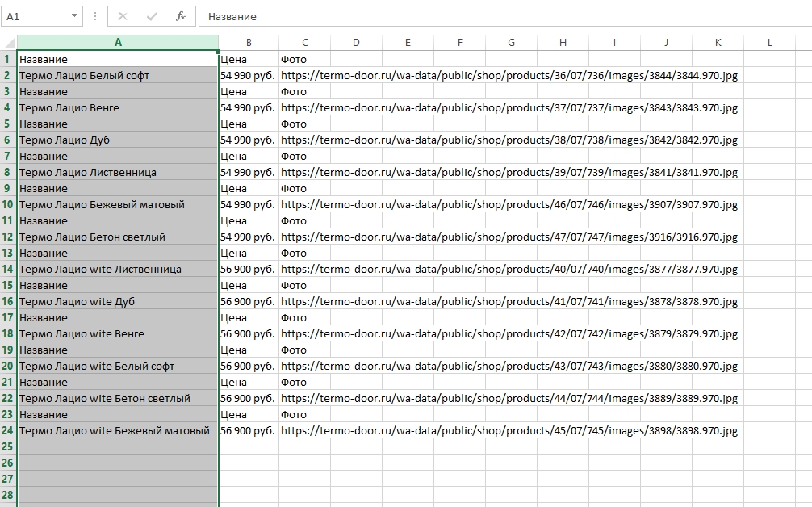Screen dimensions: 812x507
Task: Click image URL ending in 3898.970.jpg
Action: pos(509,431)
